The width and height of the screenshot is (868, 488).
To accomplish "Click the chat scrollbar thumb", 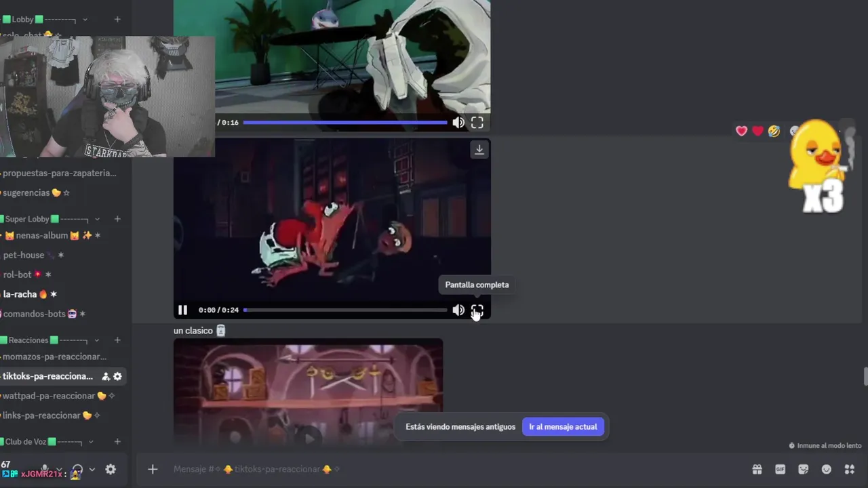I will [x=865, y=375].
